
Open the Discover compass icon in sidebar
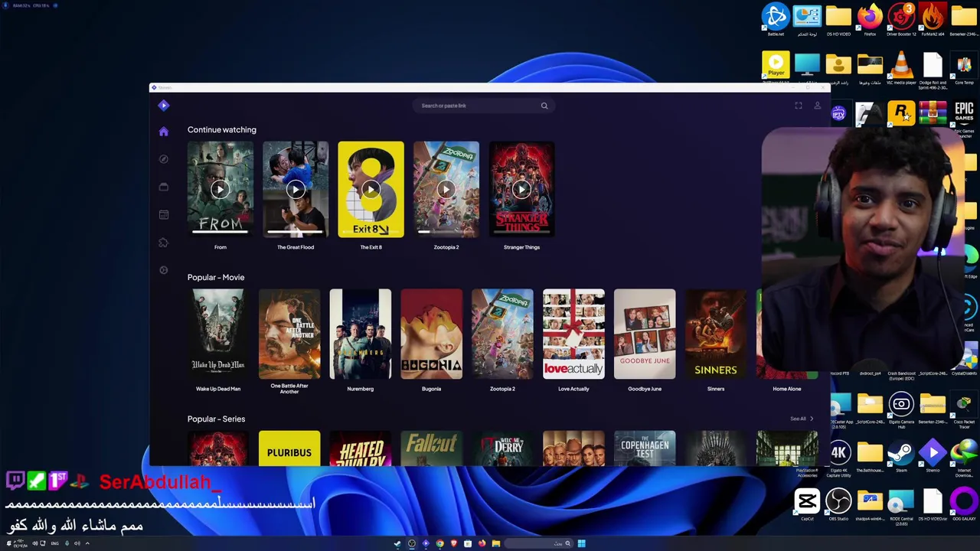(163, 159)
